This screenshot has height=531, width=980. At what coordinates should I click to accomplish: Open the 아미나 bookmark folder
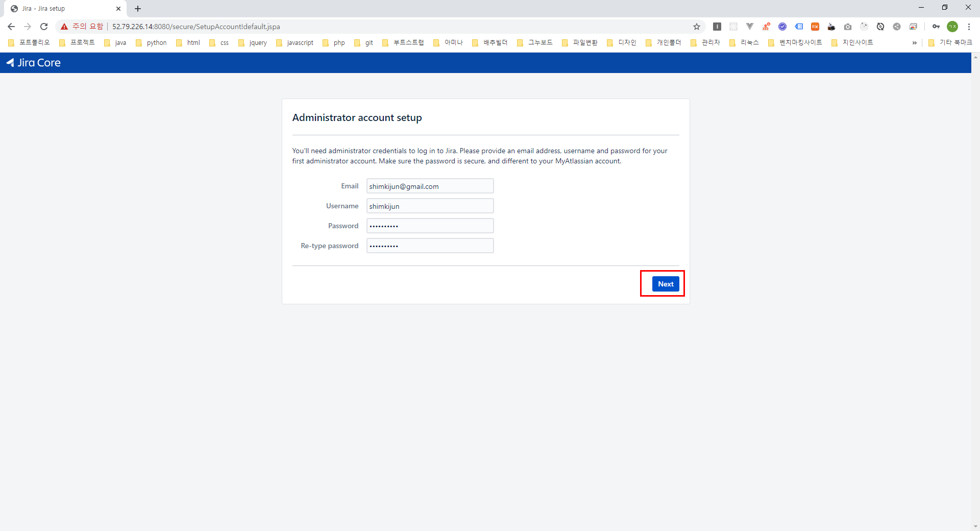click(448, 43)
